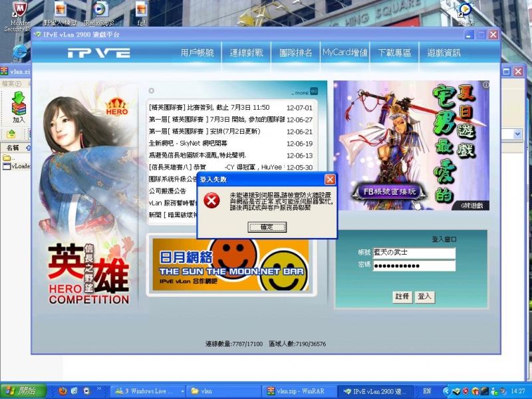Click the second quick launch icon

[74, 391]
